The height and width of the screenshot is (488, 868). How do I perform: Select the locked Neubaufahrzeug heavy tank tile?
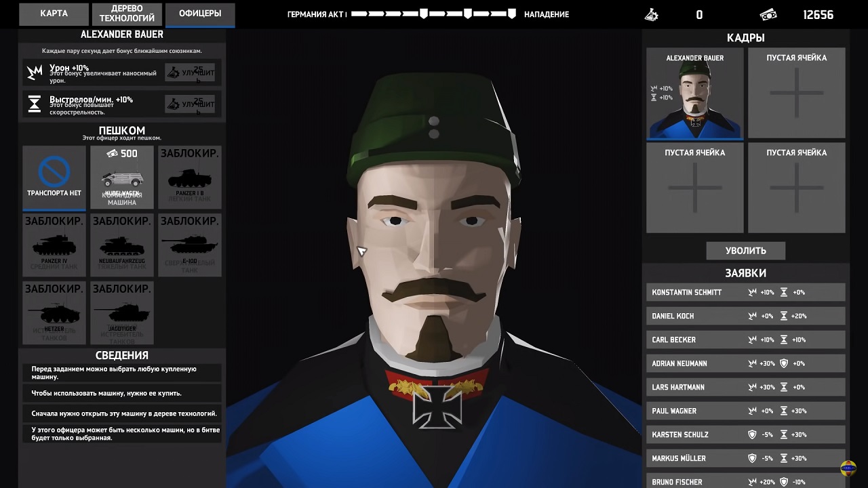(122, 245)
